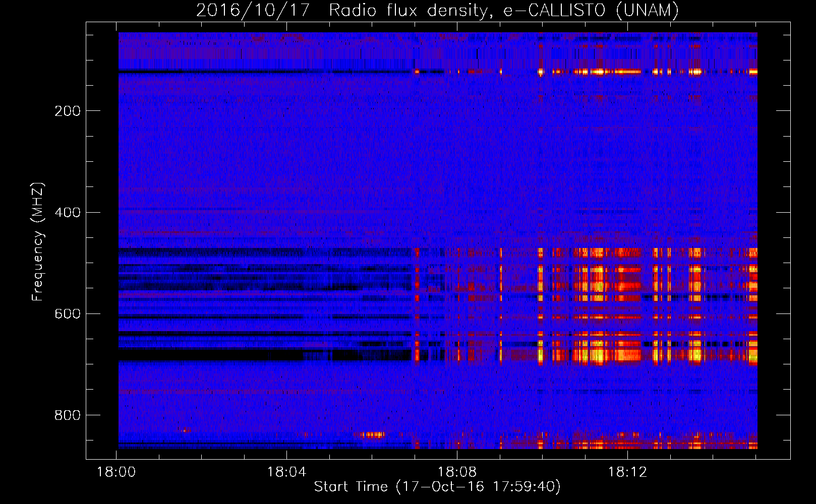Click the "Start Time (17-Oct-16 17:59:40)" label
The width and height of the screenshot is (816, 504).
click(x=437, y=487)
